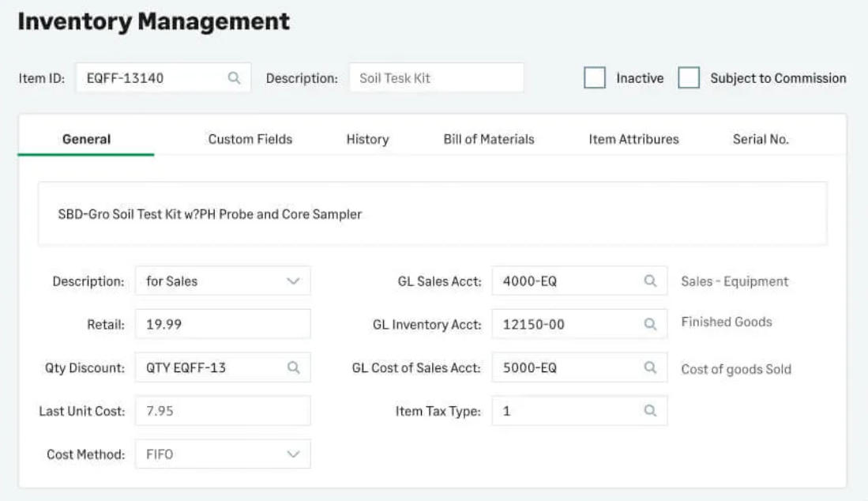Click the Item ID field EQFF-13140
Viewport: 868px width, 501px height.
coord(163,78)
